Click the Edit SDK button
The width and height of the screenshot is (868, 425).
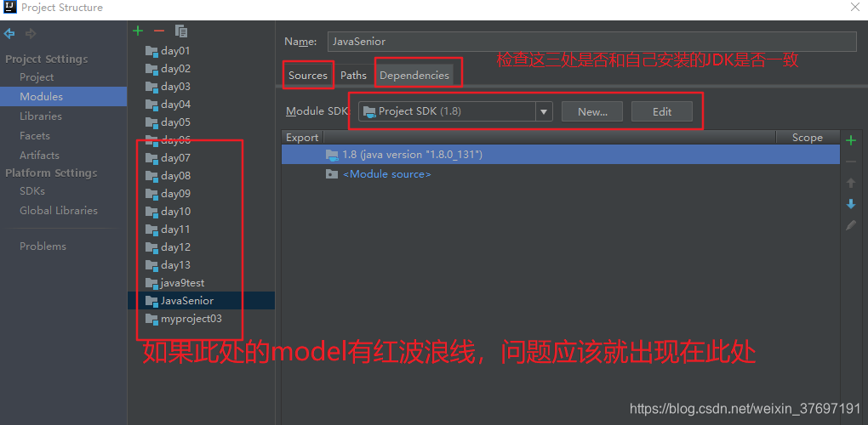(661, 111)
